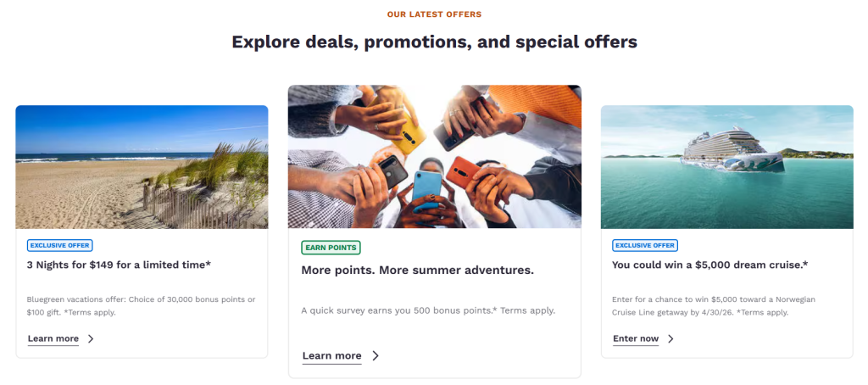
Task: Click Exclusive Offer badge on cruise card
Action: click(644, 245)
